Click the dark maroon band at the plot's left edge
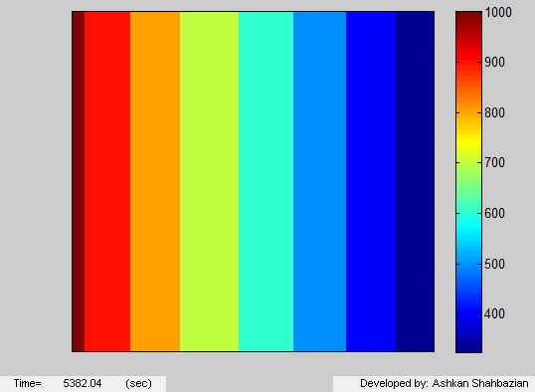Viewport: 535px width, 392px height. click(79, 181)
